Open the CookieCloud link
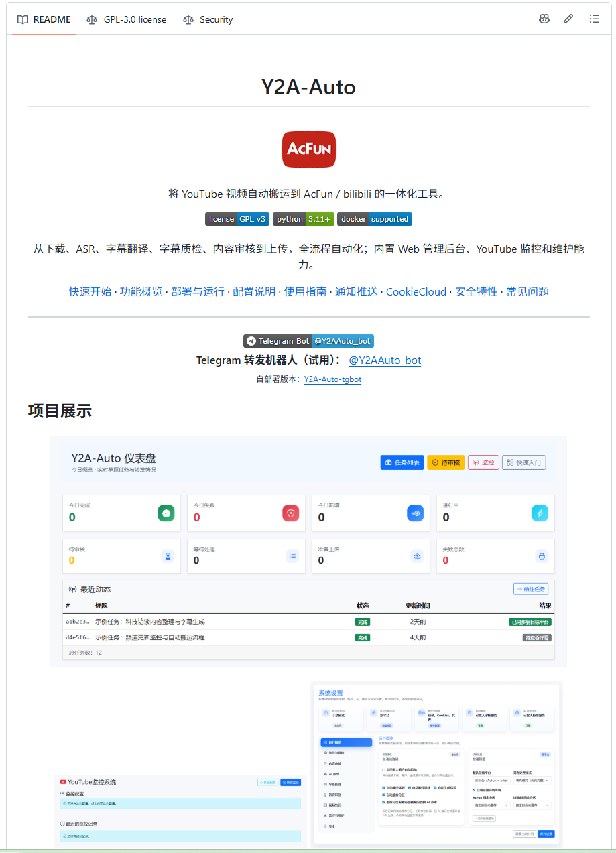This screenshot has width=616, height=853. click(x=416, y=291)
